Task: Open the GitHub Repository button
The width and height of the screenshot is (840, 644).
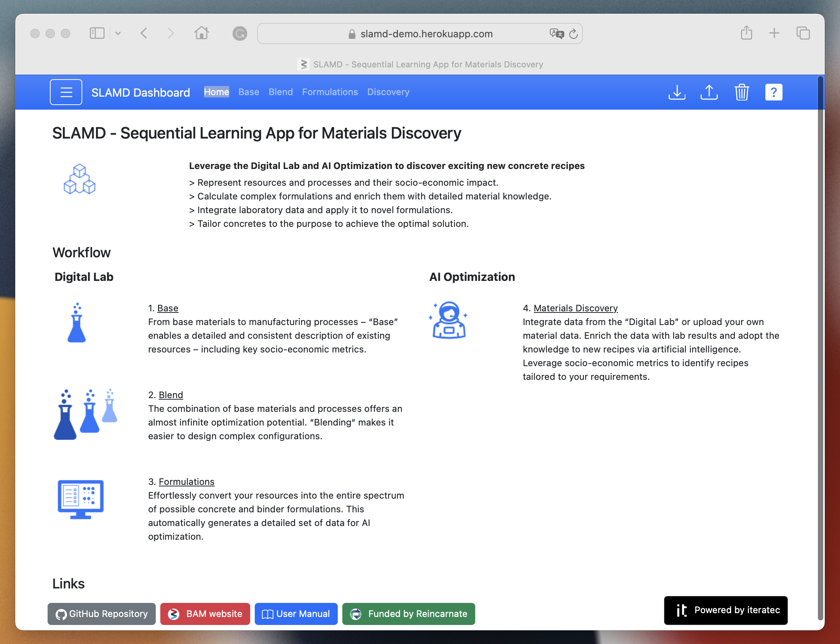Action: click(102, 614)
